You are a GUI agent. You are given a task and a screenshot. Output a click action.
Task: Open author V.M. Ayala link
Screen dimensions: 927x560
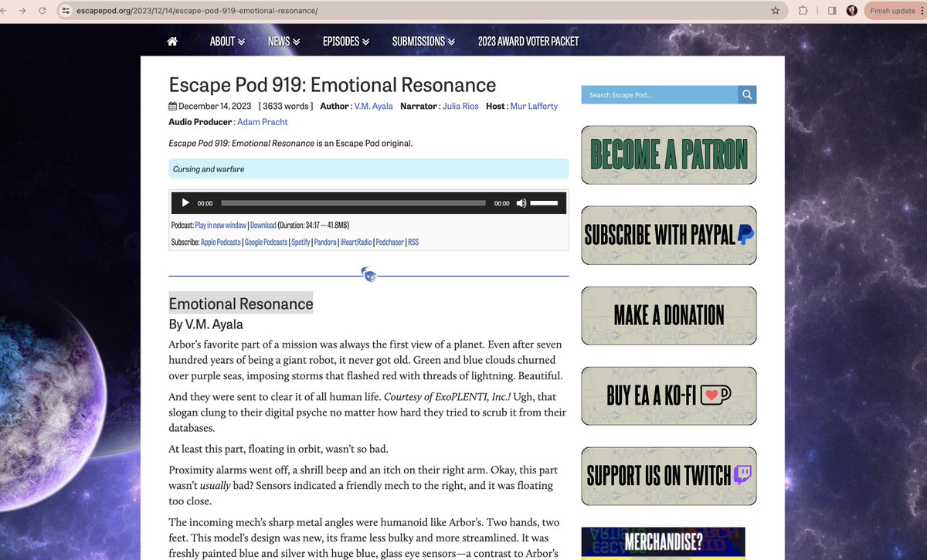[373, 106]
